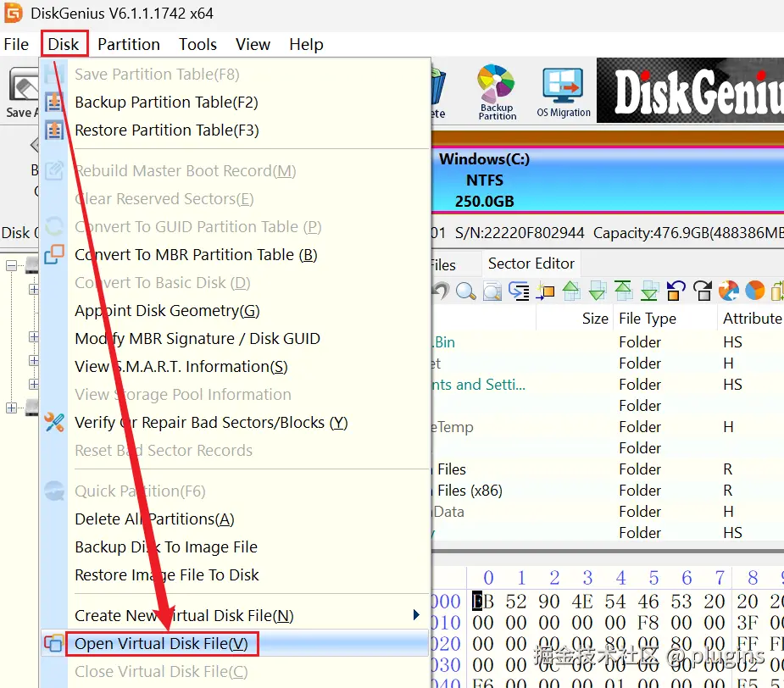Select Appoint Disk Geometry(G)

(x=235, y=310)
